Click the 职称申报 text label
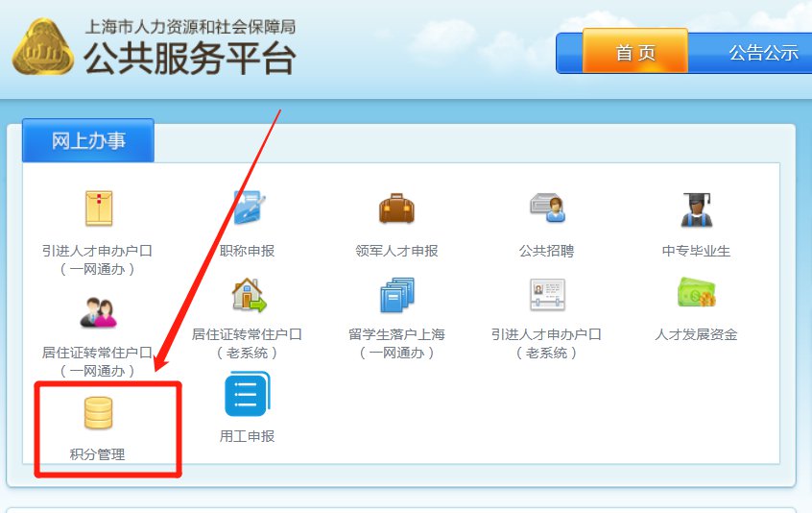The width and height of the screenshot is (812, 513). pos(247,251)
